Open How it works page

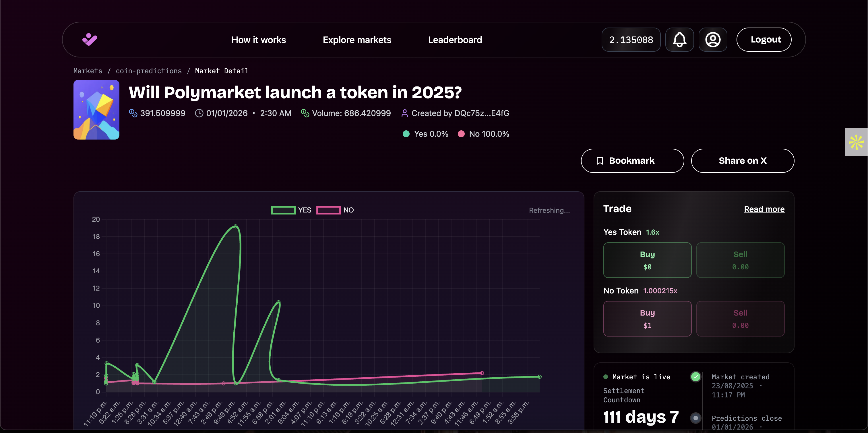click(258, 40)
